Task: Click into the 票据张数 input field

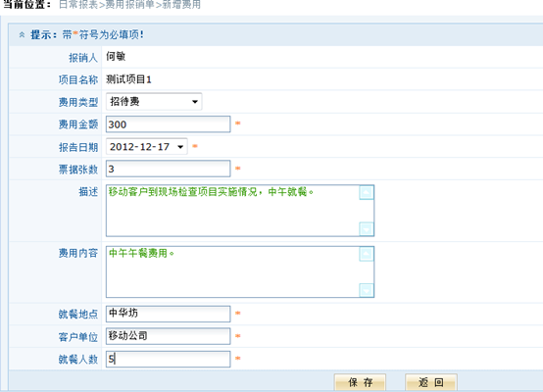Action: [x=168, y=169]
